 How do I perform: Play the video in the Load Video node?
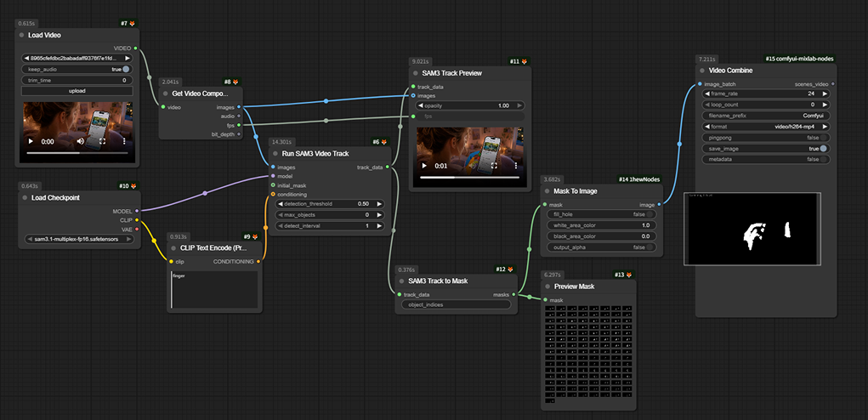click(31, 142)
